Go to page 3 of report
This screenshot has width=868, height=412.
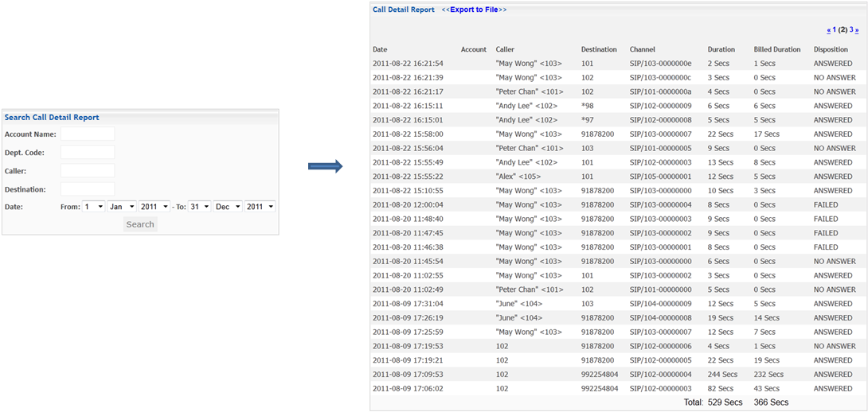(851, 29)
